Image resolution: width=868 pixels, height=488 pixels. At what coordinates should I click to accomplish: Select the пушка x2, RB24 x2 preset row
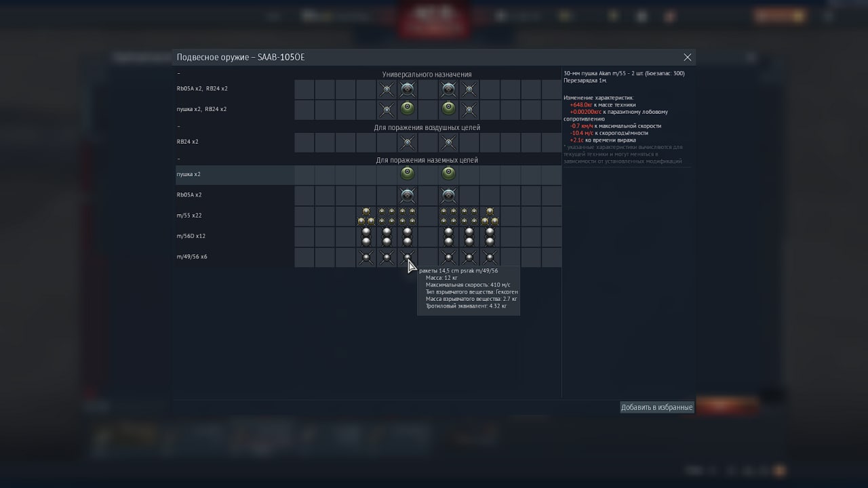(x=368, y=109)
